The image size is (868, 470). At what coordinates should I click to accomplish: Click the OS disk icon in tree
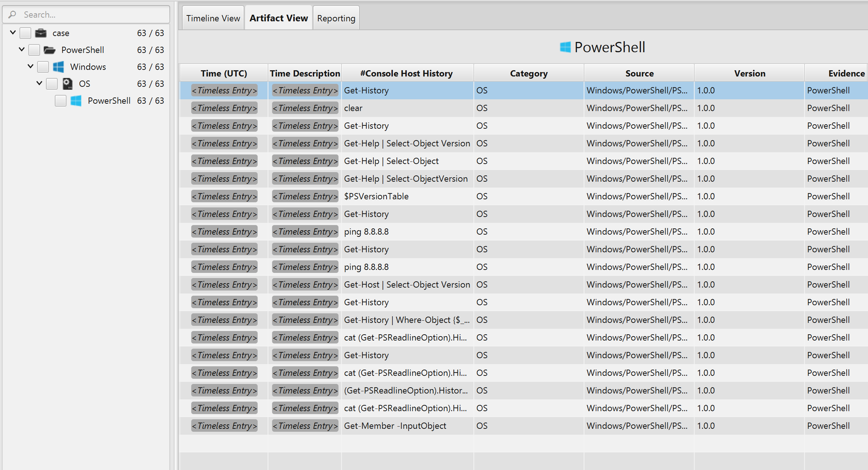[x=67, y=84]
